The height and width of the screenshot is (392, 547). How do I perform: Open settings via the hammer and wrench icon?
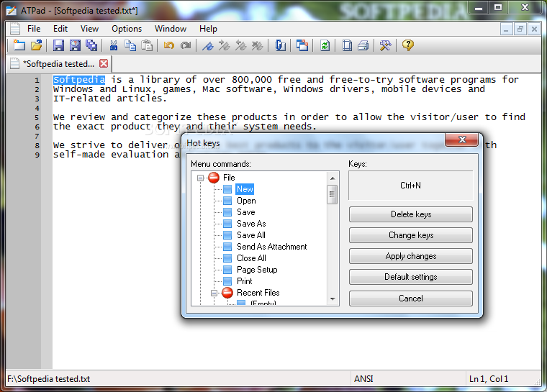point(385,45)
